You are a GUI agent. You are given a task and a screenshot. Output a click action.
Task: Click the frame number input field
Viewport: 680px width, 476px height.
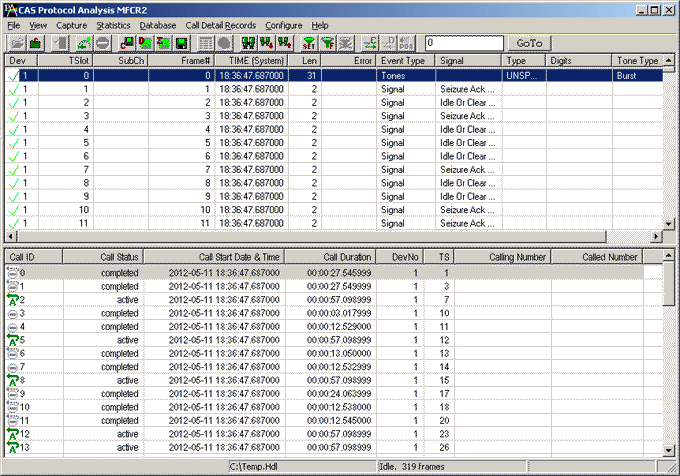tap(464, 43)
